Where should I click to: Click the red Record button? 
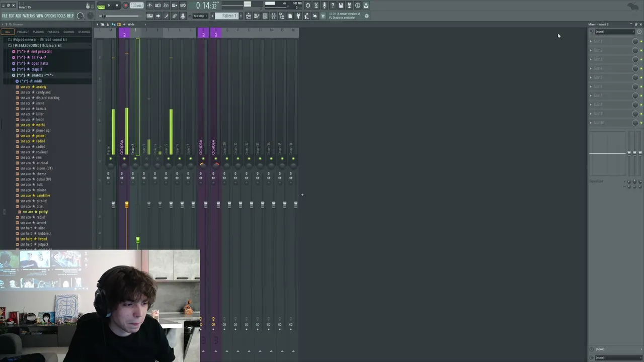pyautogui.click(x=125, y=6)
